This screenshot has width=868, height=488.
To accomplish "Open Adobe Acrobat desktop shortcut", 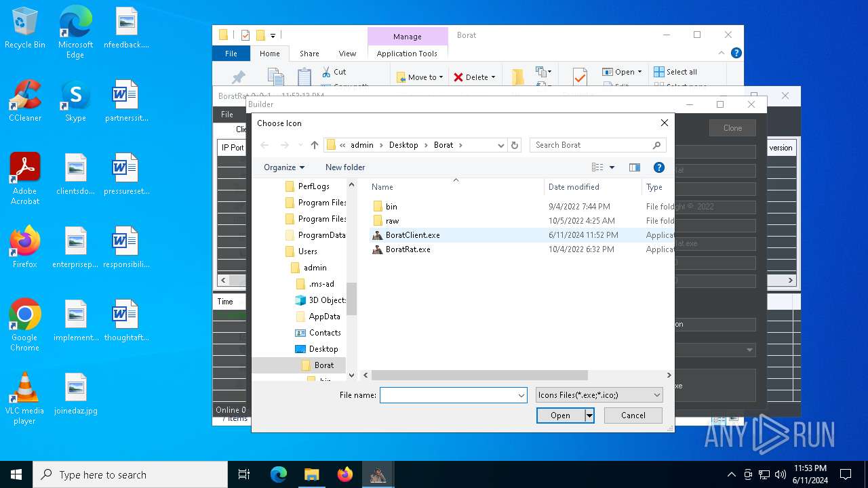I will pos(25,178).
